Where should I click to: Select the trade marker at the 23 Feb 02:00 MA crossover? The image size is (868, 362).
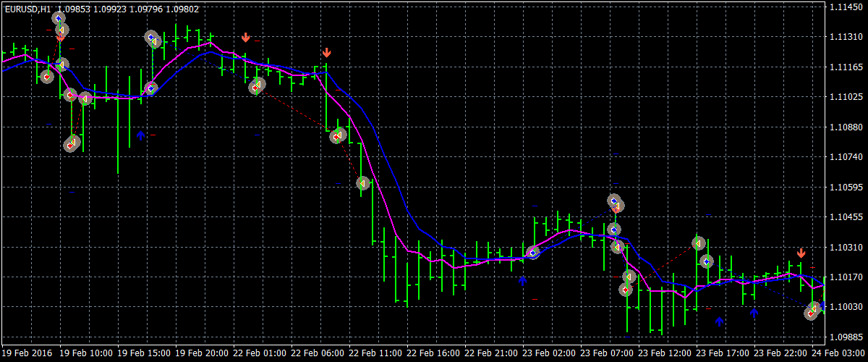click(533, 253)
